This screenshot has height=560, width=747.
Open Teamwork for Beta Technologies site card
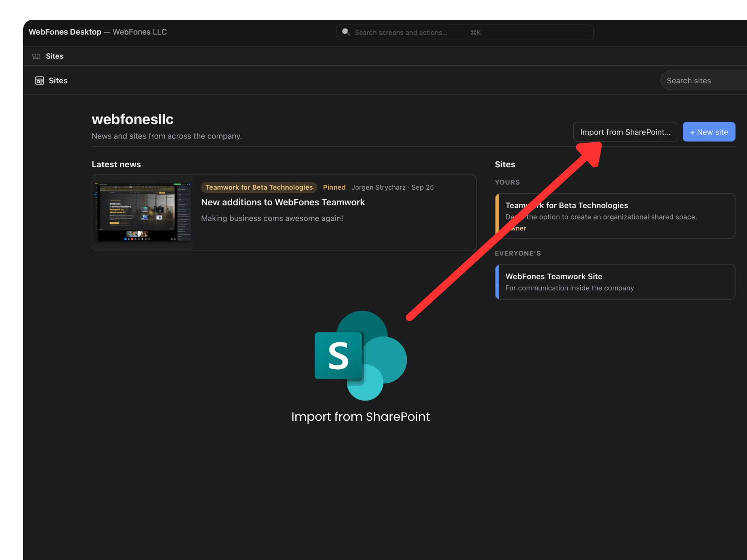pyautogui.click(x=615, y=216)
